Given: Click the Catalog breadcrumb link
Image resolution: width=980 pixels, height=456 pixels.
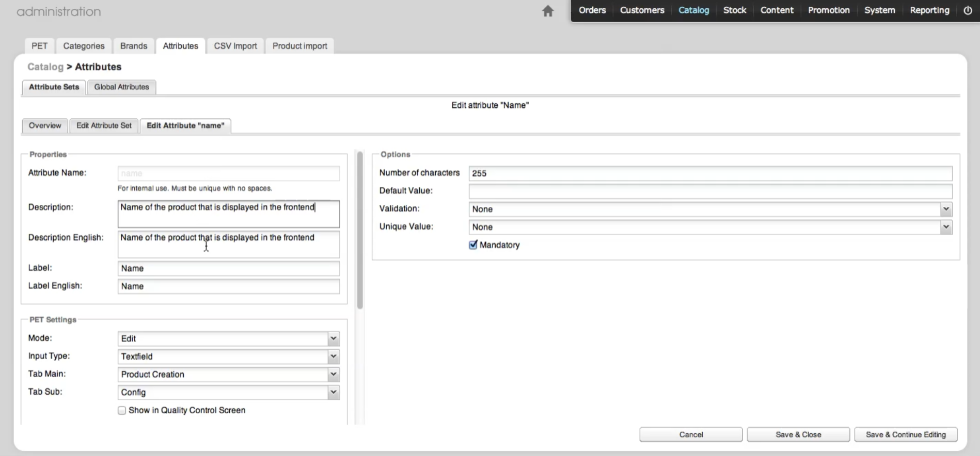Looking at the screenshot, I should 45,67.
